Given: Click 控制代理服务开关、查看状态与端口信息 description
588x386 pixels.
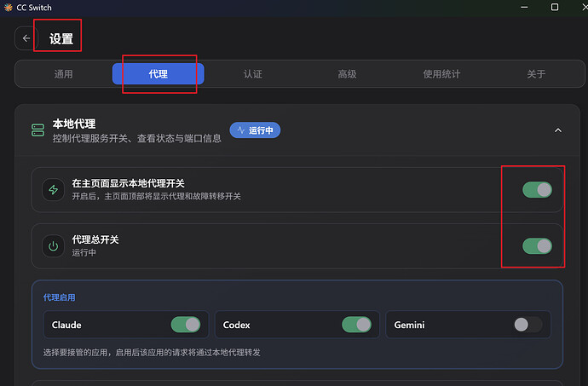Looking at the screenshot, I should coord(137,138).
